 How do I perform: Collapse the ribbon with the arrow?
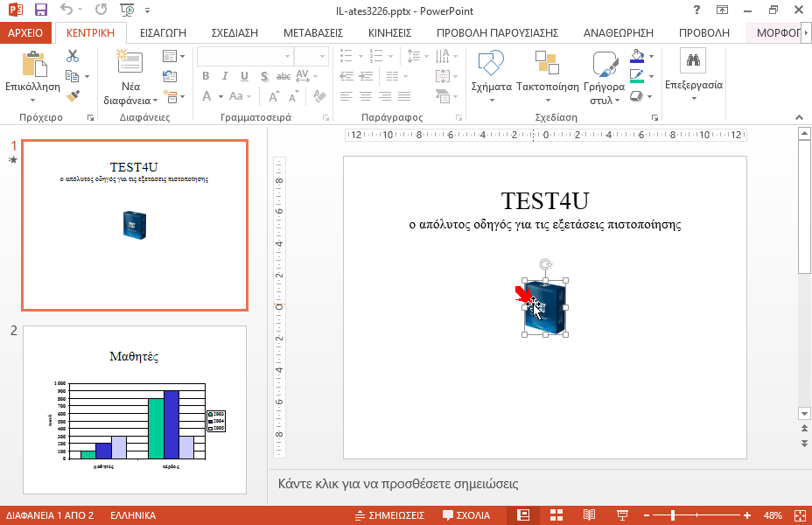[799, 118]
